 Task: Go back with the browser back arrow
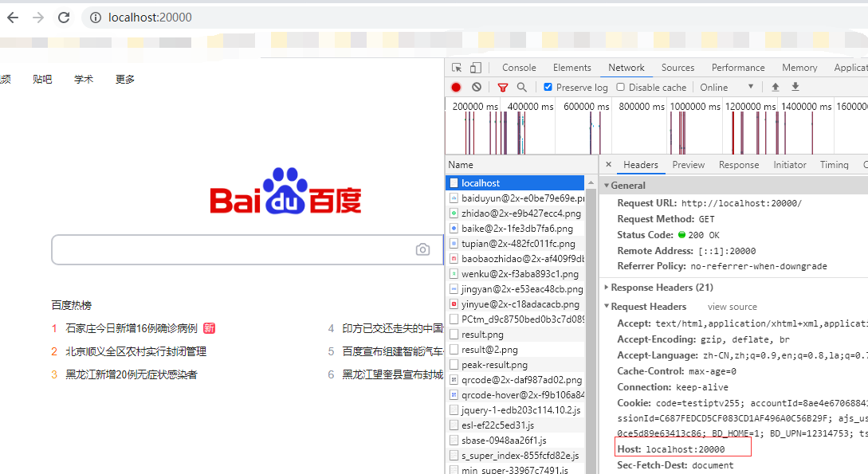pyautogui.click(x=13, y=18)
